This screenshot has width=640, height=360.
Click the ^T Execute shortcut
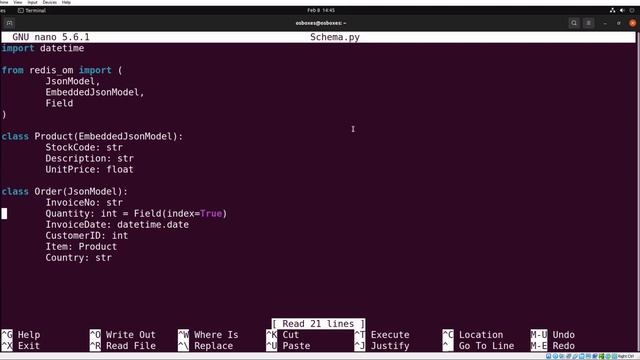(382, 335)
